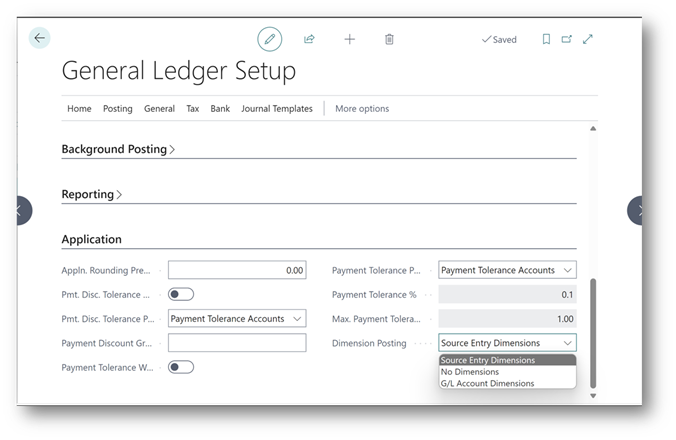Click the trash delete icon
The image size is (676, 440).
tap(389, 39)
